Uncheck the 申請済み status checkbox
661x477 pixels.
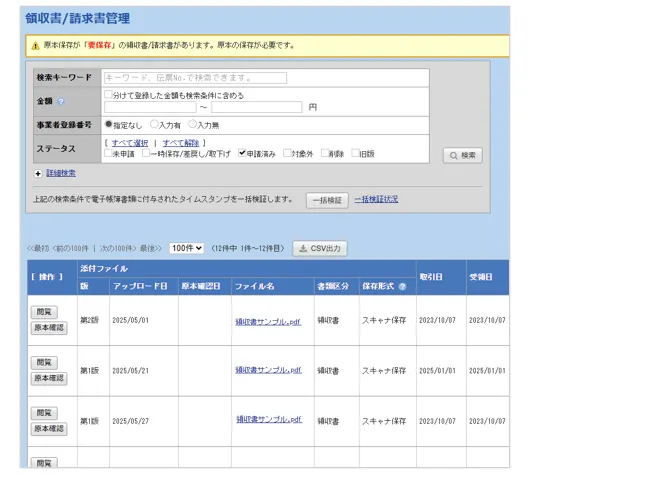click(242, 154)
